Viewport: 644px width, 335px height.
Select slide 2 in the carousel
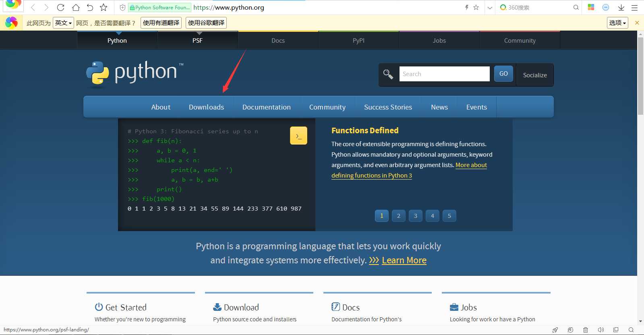(x=399, y=216)
